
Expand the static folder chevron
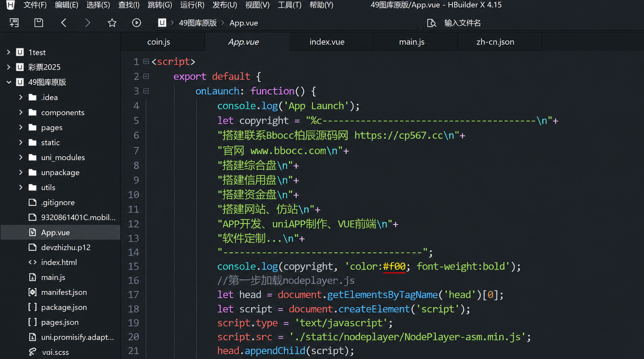(x=21, y=143)
